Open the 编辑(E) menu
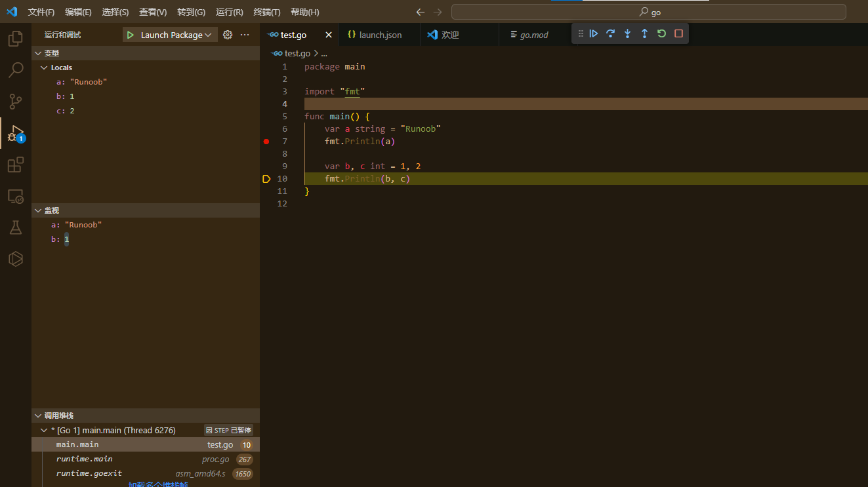The width and height of the screenshot is (868, 487). [x=78, y=12]
